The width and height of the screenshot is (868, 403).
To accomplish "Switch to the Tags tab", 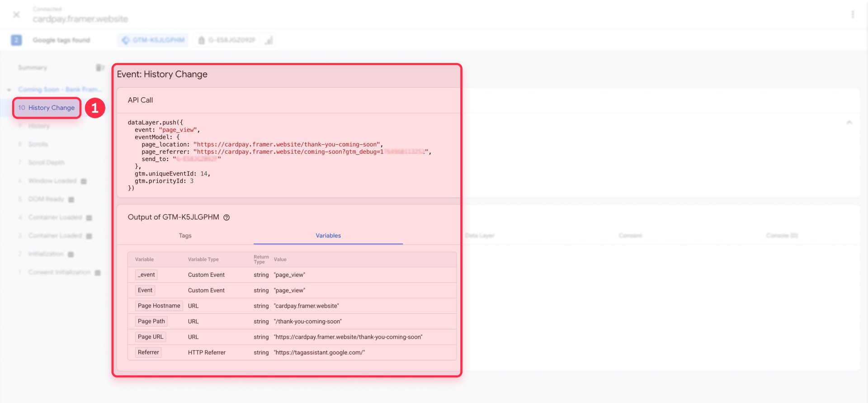I will click(x=185, y=236).
